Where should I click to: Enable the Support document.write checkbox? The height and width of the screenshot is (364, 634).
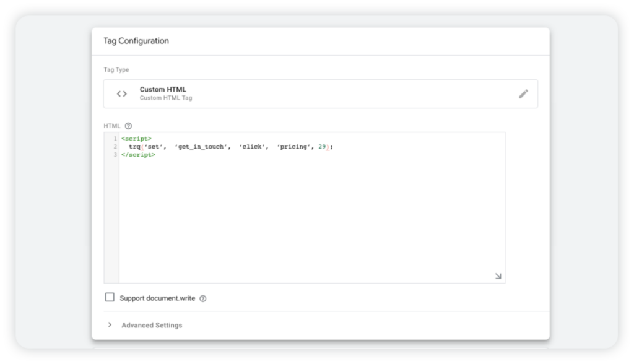pos(109,298)
